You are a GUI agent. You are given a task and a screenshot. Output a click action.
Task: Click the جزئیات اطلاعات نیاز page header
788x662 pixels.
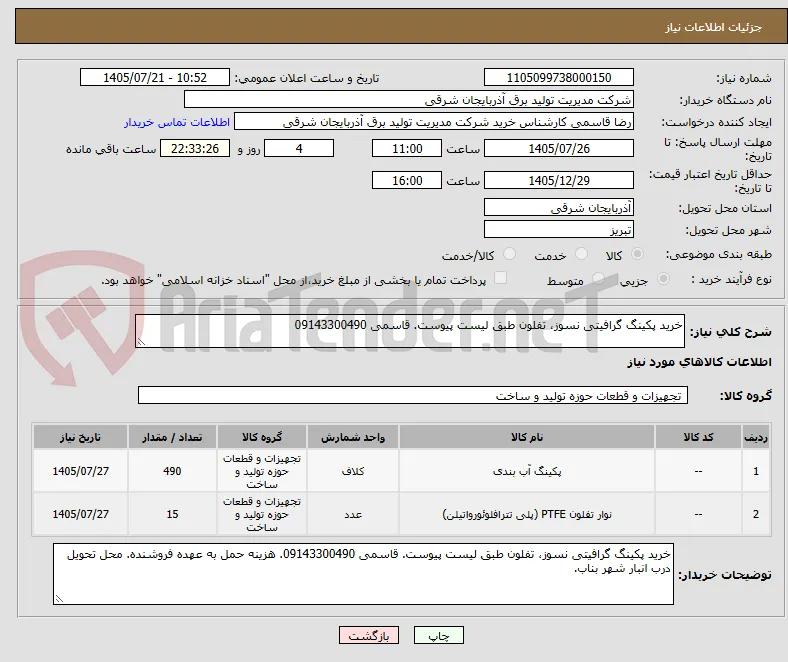click(x=713, y=27)
